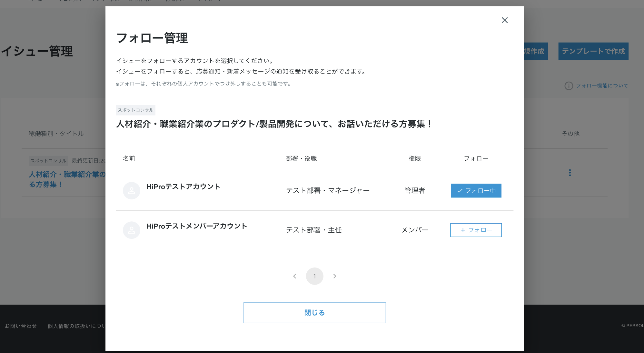Enable follow for HiProテストメンバーアカウント
The image size is (644, 353).
point(476,230)
